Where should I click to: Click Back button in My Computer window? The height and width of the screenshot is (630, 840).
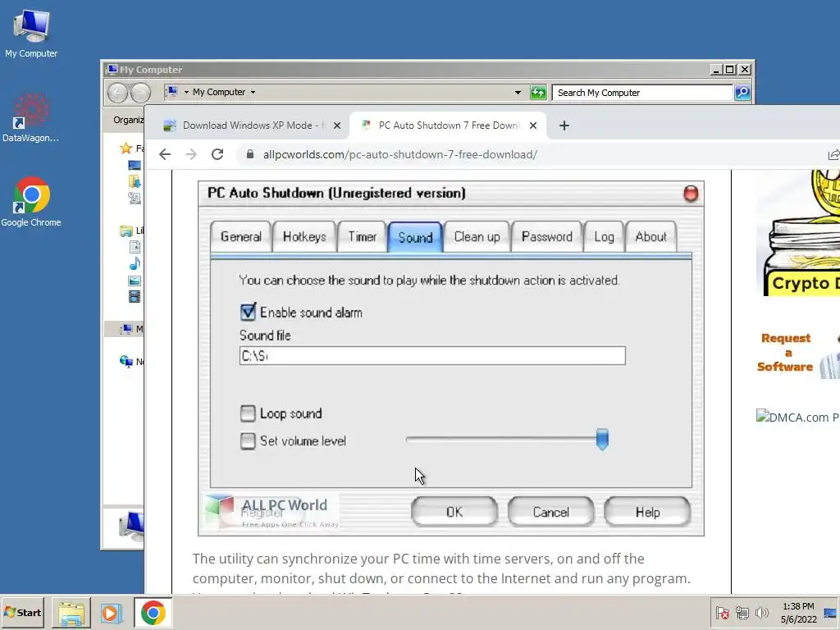[x=117, y=93]
